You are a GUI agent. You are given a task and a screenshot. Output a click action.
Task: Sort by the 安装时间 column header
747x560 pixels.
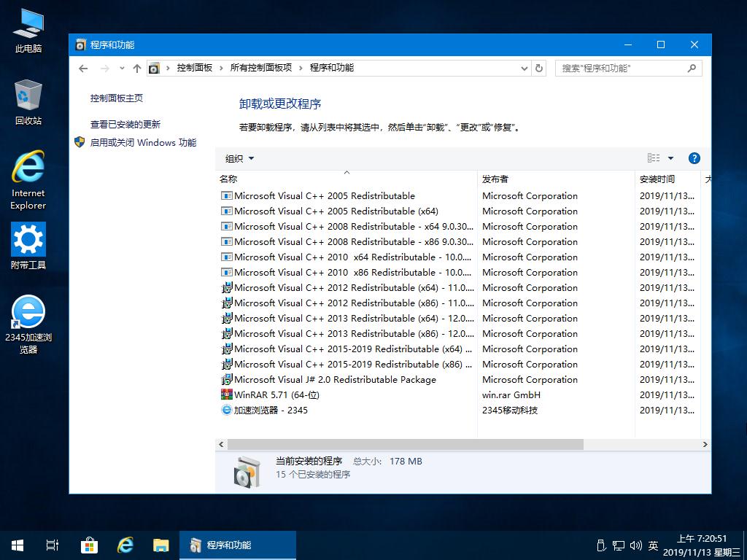click(x=667, y=179)
